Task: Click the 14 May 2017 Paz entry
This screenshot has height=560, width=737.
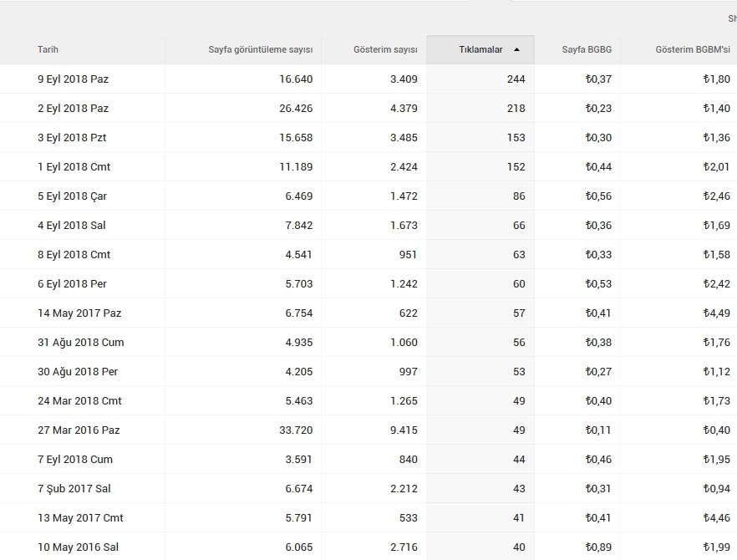Action: tap(79, 313)
